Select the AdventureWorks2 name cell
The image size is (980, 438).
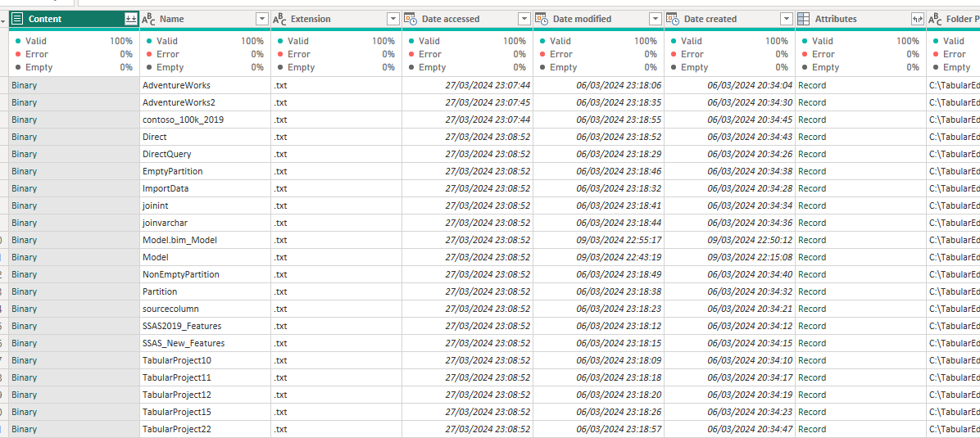click(205, 102)
